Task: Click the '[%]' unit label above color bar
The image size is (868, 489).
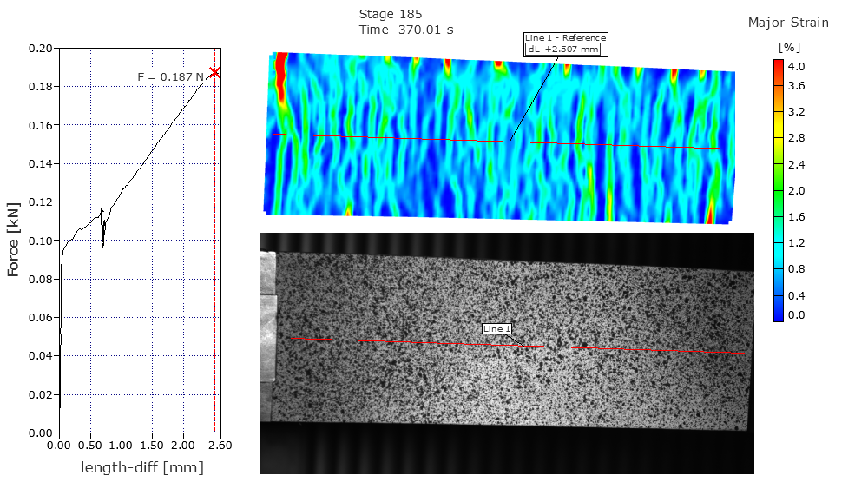Action: point(788,46)
